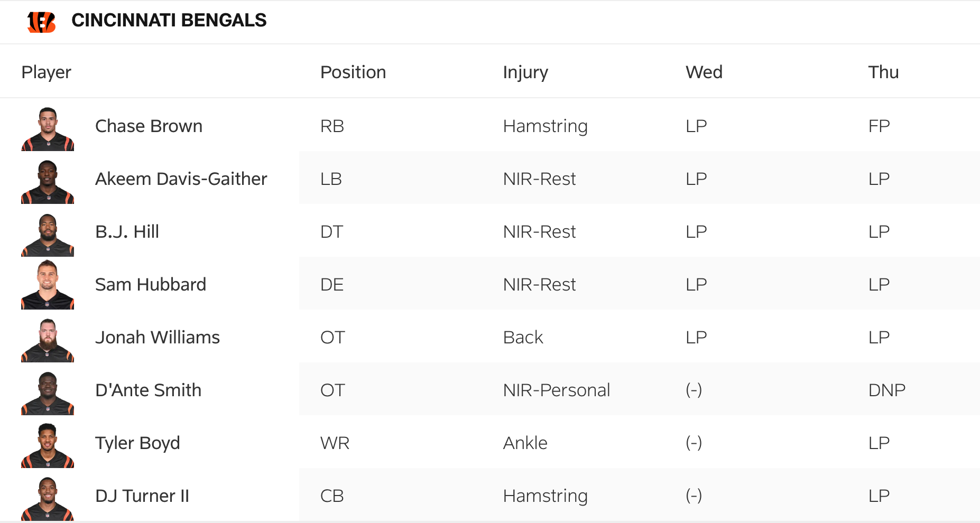Open the DJ Turner II link
This screenshot has height=523, width=980.
(142, 496)
